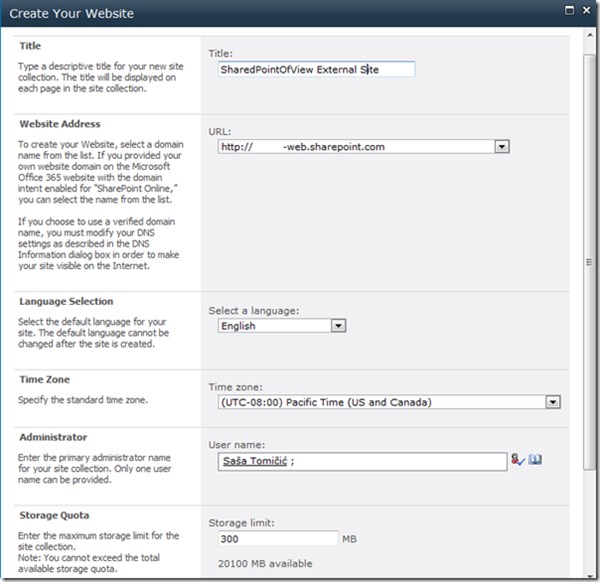Click the Check Names icon

coord(517,461)
